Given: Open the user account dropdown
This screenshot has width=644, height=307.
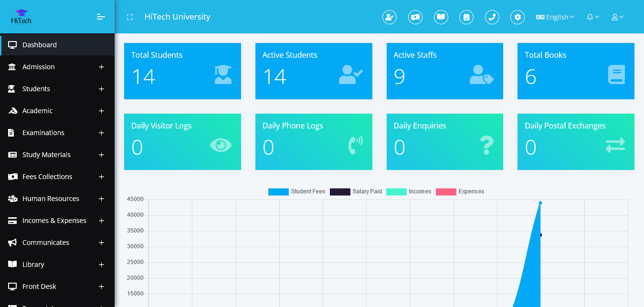Looking at the screenshot, I should (616, 17).
